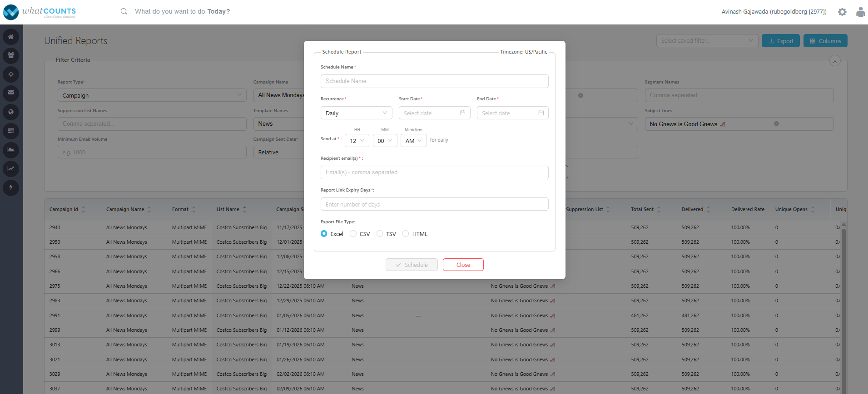Click the user profile icon in header
The width and height of the screenshot is (868, 394).
860,12
